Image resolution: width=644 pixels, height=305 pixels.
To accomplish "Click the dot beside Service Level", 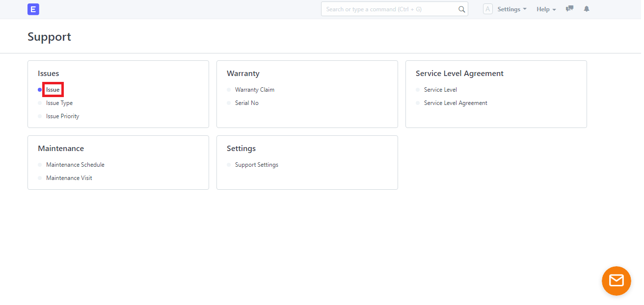I will [x=418, y=90].
